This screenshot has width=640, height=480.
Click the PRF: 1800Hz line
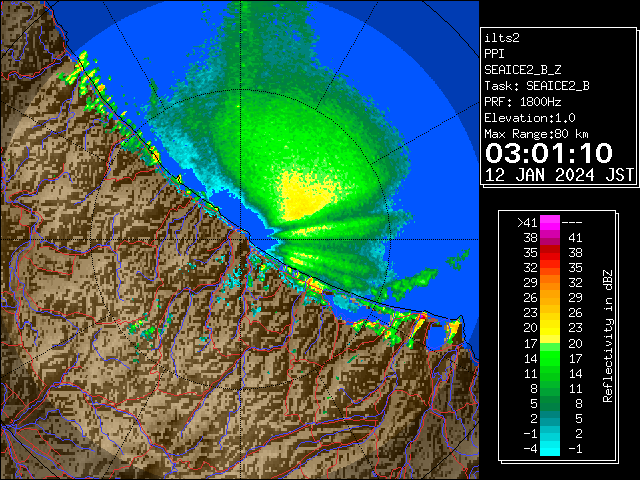(523, 102)
